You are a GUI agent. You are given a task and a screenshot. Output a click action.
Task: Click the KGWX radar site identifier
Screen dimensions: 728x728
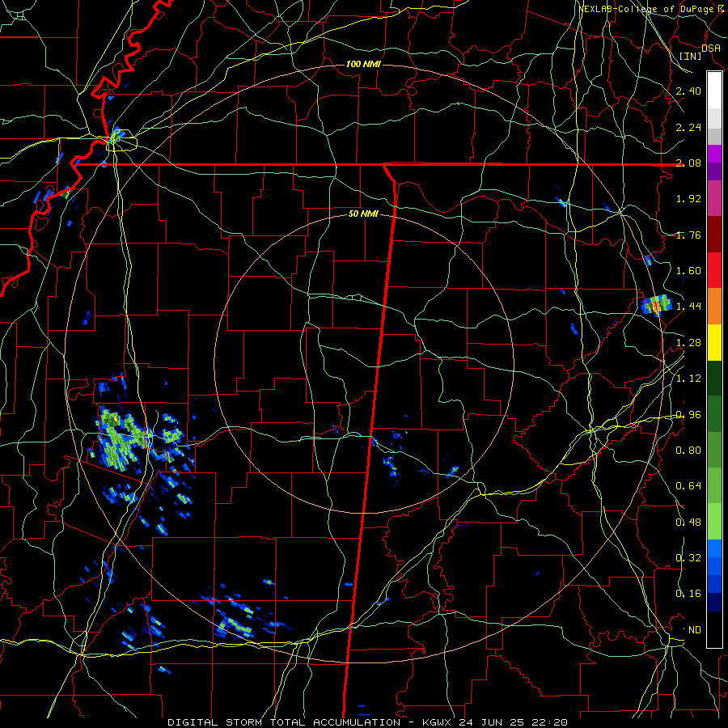click(x=437, y=722)
